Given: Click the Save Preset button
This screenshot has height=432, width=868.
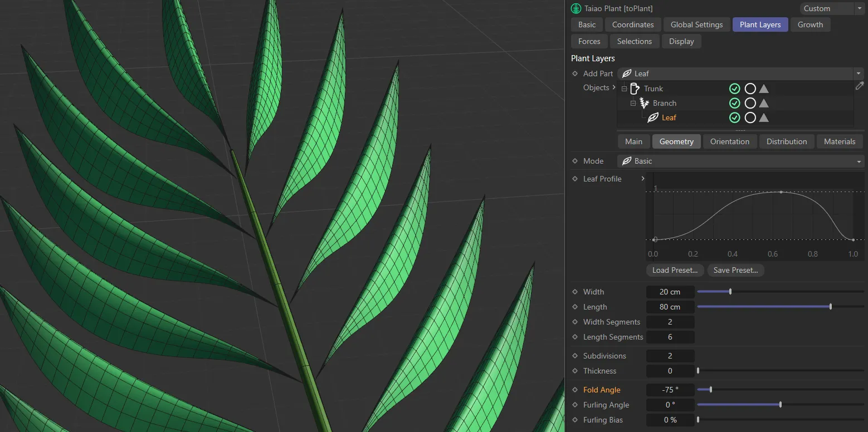Looking at the screenshot, I should click(735, 270).
